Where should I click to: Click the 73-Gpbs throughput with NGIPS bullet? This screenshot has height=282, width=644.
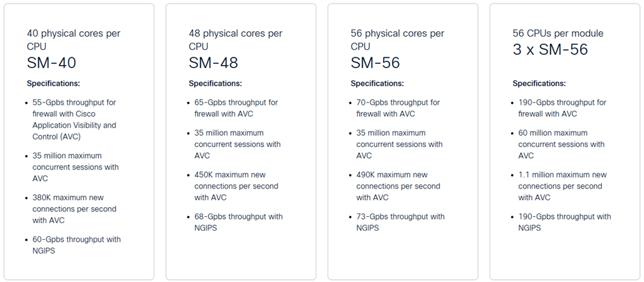[x=400, y=222]
